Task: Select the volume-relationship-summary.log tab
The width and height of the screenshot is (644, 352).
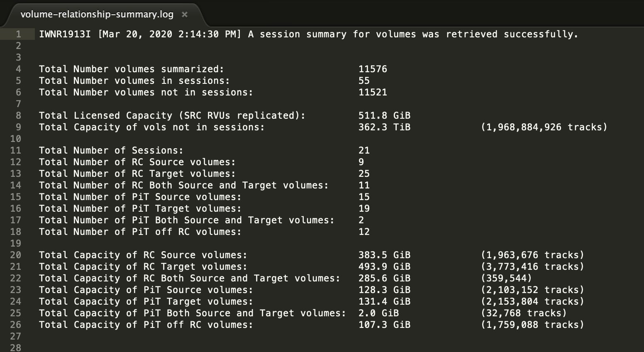Action: tap(97, 15)
